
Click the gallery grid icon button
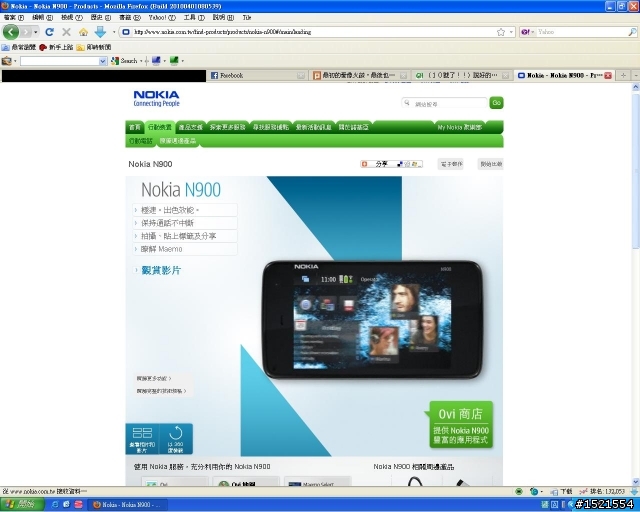point(142,439)
